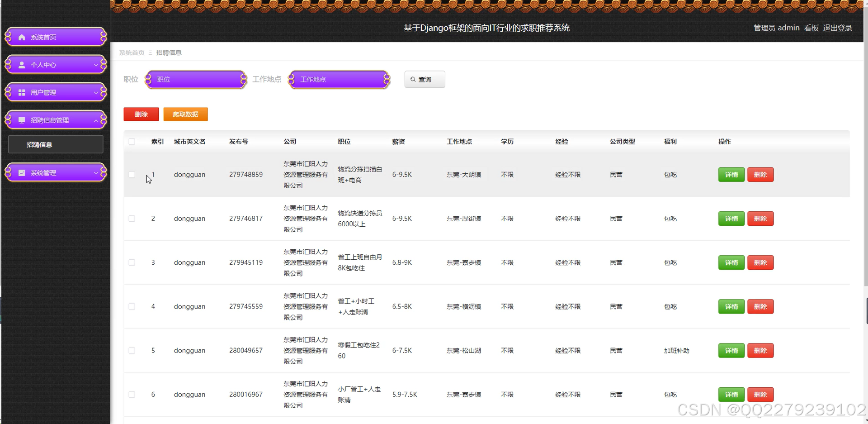The height and width of the screenshot is (424, 868).
Task: Open 系统首页 in the sidebar
Action: pyautogui.click(x=56, y=37)
